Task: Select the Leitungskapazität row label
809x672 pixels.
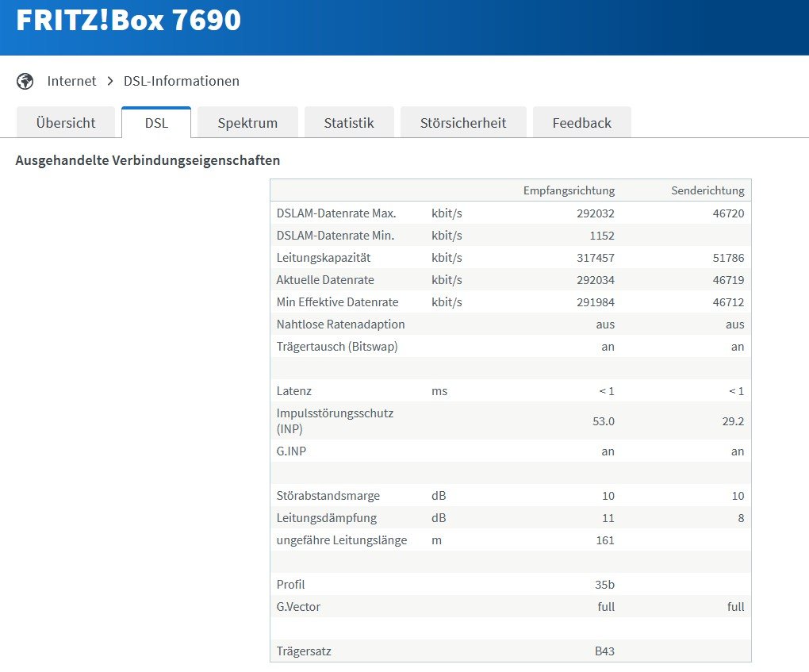Action: click(x=323, y=258)
